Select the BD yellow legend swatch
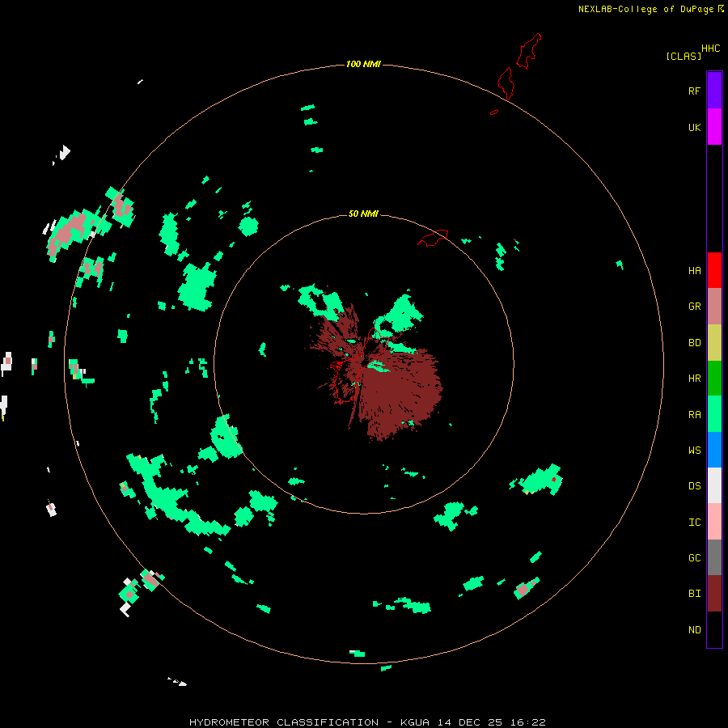The image size is (728, 728). click(714, 343)
